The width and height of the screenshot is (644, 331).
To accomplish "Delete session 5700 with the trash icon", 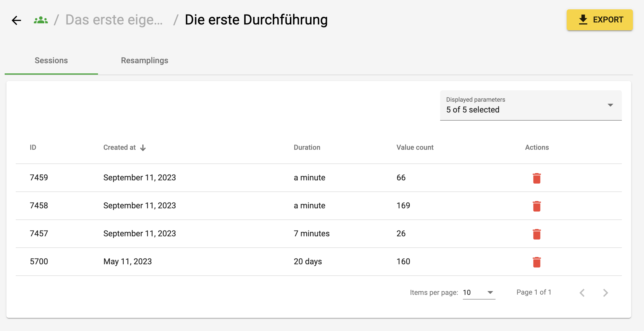I will coord(537,262).
